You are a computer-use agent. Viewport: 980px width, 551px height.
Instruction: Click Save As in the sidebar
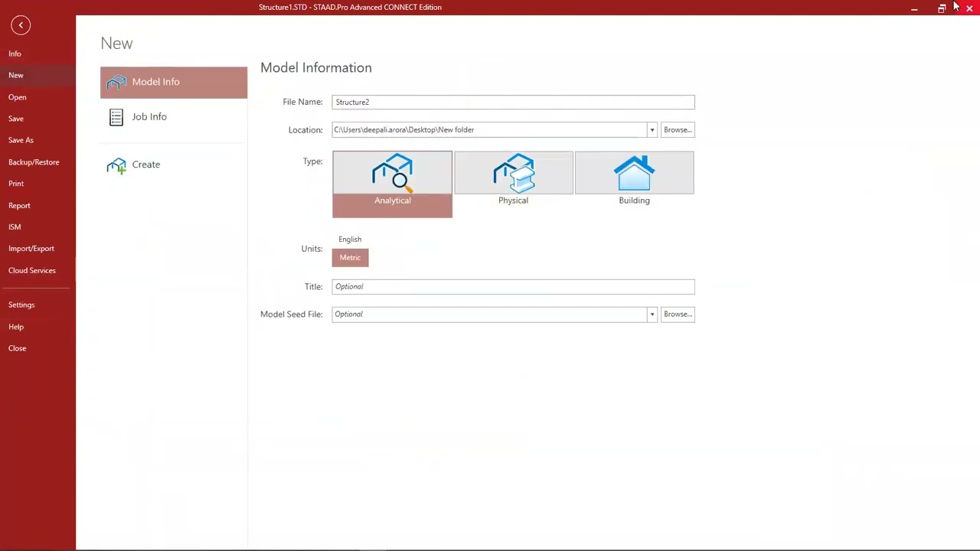pyautogui.click(x=21, y=140)
